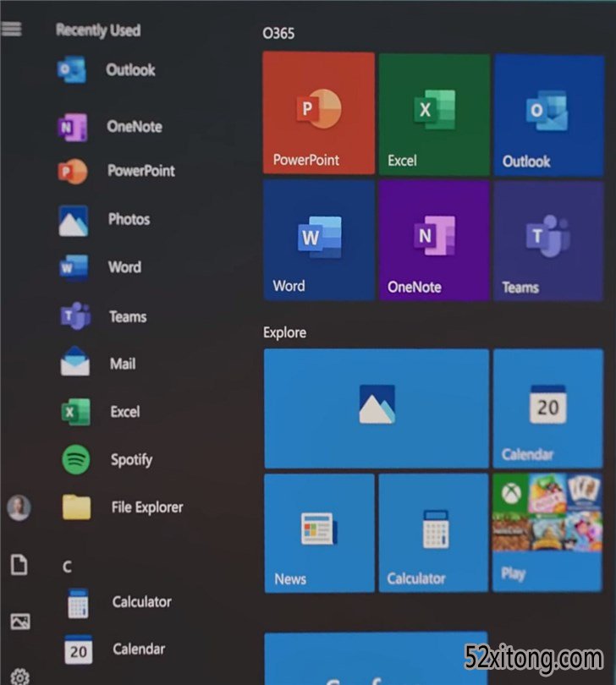Launch Word from Recently Used list

tap(101, 267)
